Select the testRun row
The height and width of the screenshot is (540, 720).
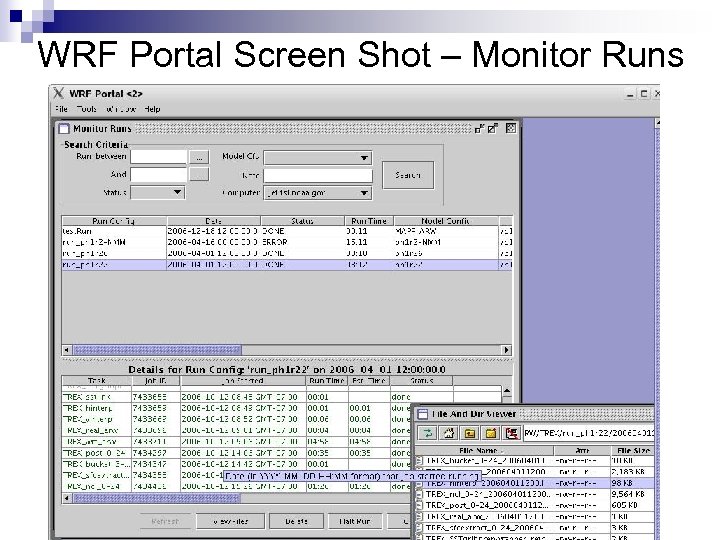tap(287, 231)
